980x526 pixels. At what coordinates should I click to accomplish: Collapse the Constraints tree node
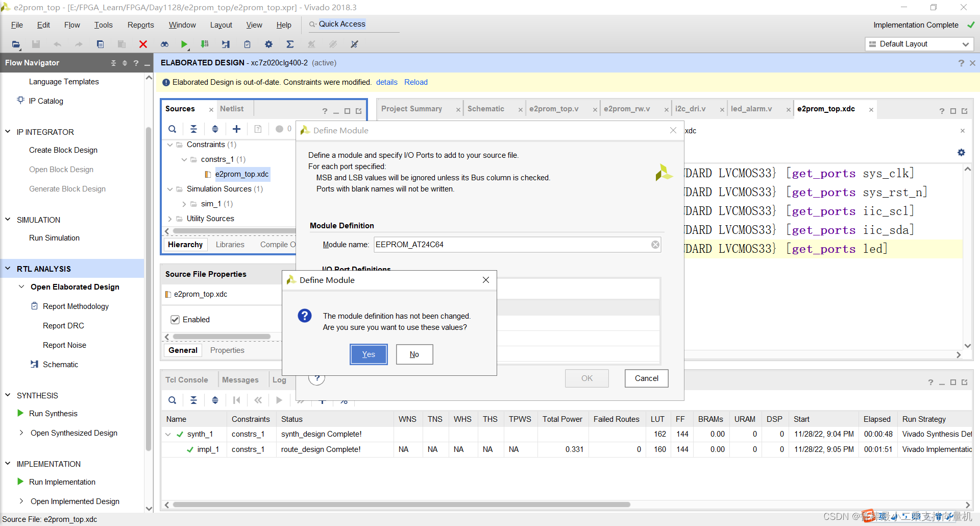170,145
